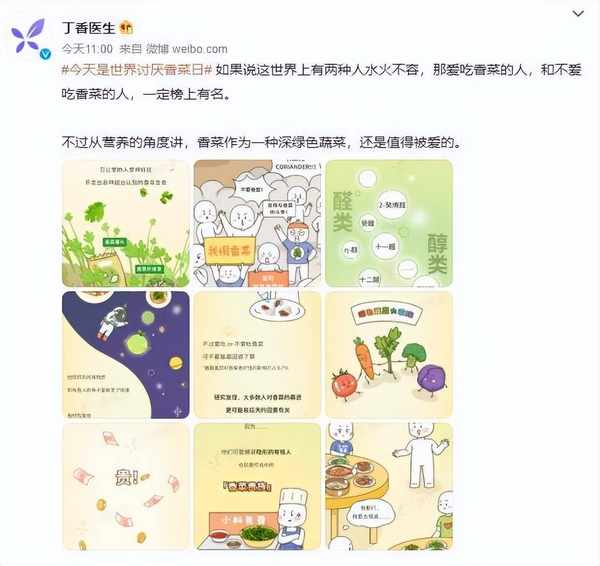View the thumbnail with plate and research text

coord(257,355)
